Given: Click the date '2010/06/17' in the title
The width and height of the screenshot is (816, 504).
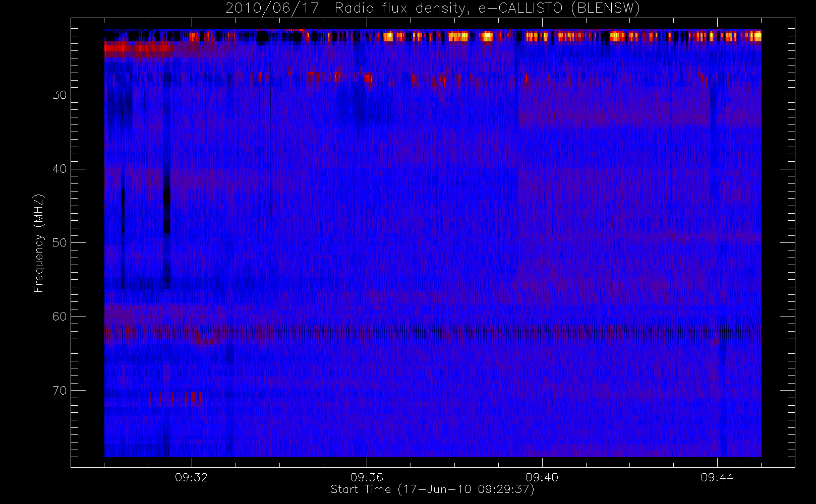Looking at the screenshot, I should [272, 9].
